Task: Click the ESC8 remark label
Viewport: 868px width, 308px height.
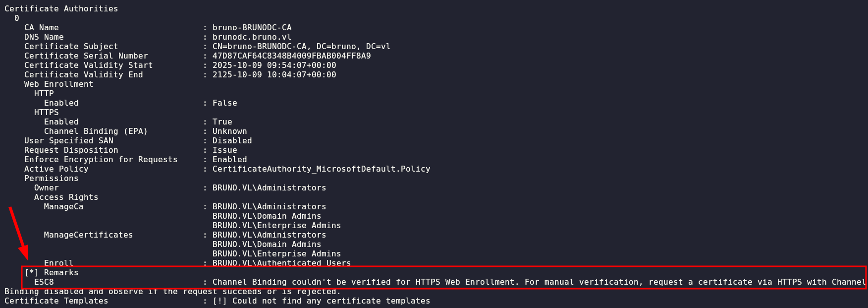Action: [44, 282]
